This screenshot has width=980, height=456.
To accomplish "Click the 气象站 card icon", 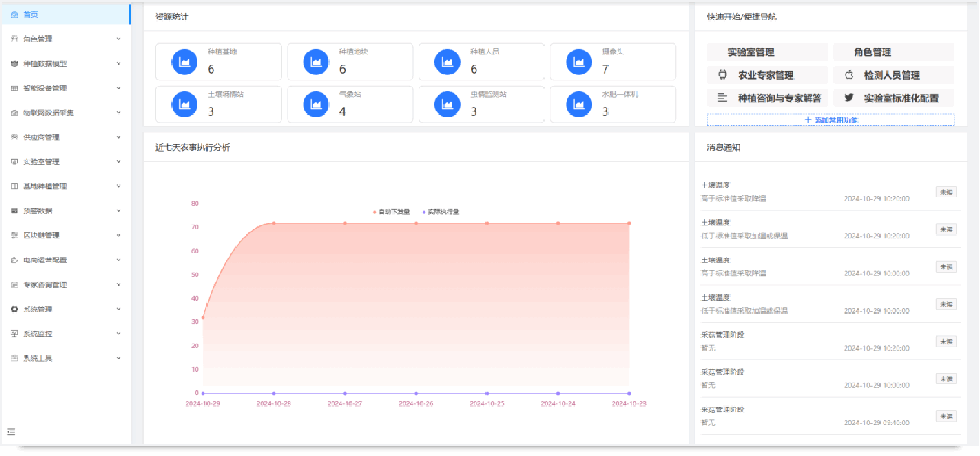I will coord(316,104).
